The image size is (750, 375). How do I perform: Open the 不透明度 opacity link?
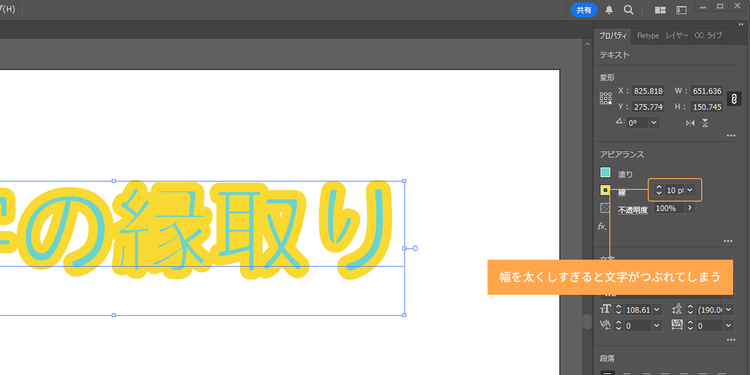632,210
